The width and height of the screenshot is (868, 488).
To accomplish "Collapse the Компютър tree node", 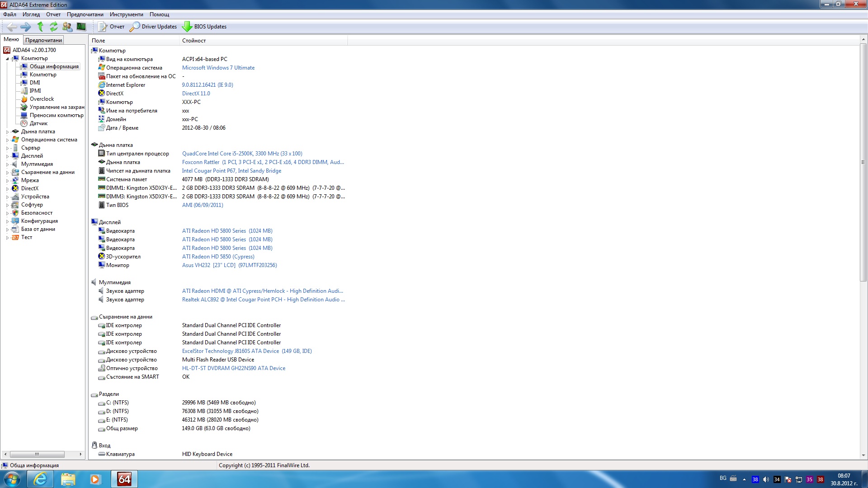I will [x=7, y=59].
